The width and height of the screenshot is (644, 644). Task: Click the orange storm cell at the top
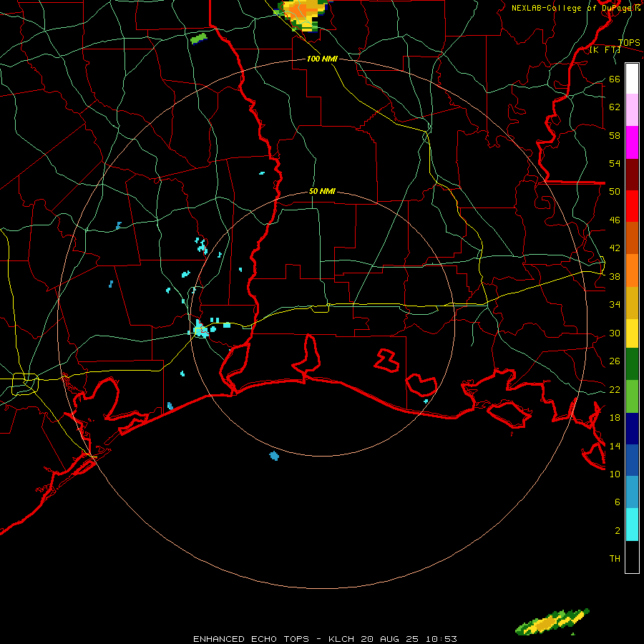pos(303,14)
